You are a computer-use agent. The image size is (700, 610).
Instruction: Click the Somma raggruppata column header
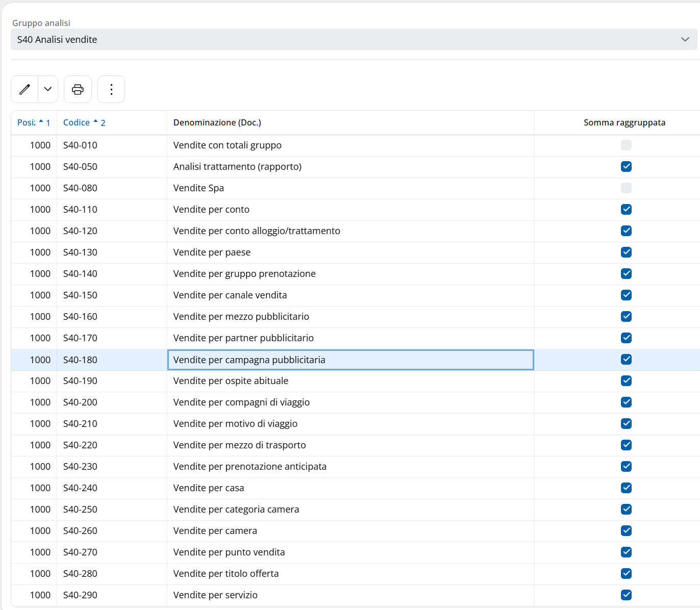(x=624, y=122)
